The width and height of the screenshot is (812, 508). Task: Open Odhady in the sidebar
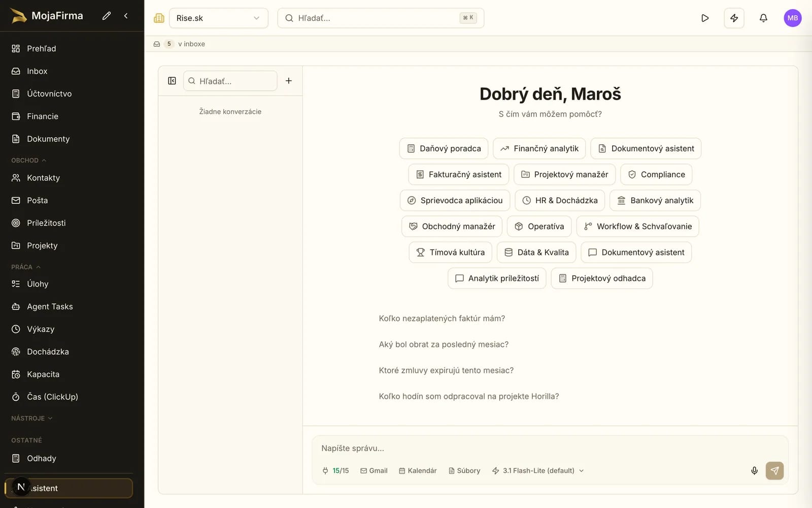(69, 458)
